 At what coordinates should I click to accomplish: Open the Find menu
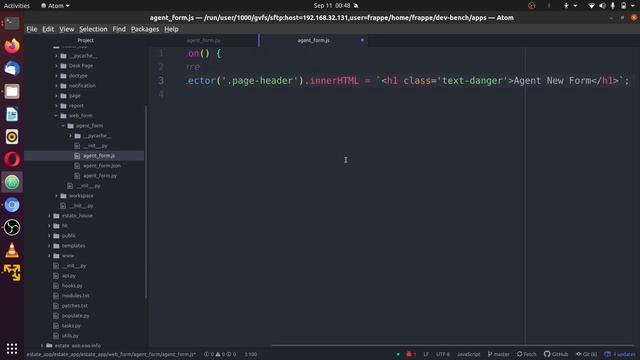tap(119, 29)
